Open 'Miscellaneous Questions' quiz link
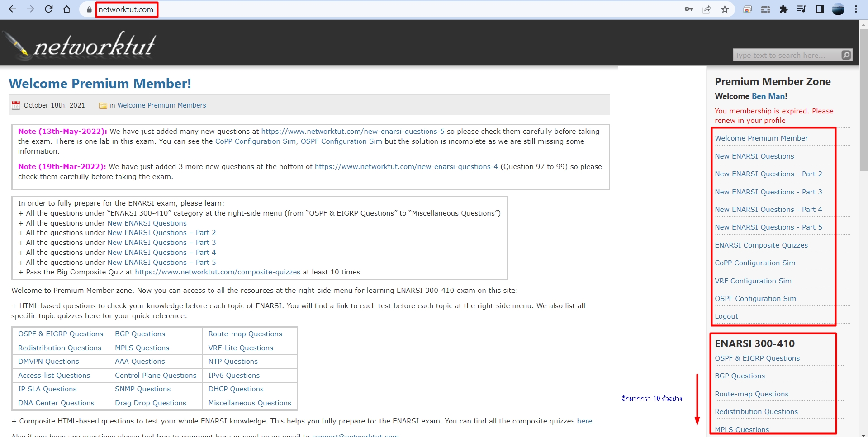 (250, 403)
